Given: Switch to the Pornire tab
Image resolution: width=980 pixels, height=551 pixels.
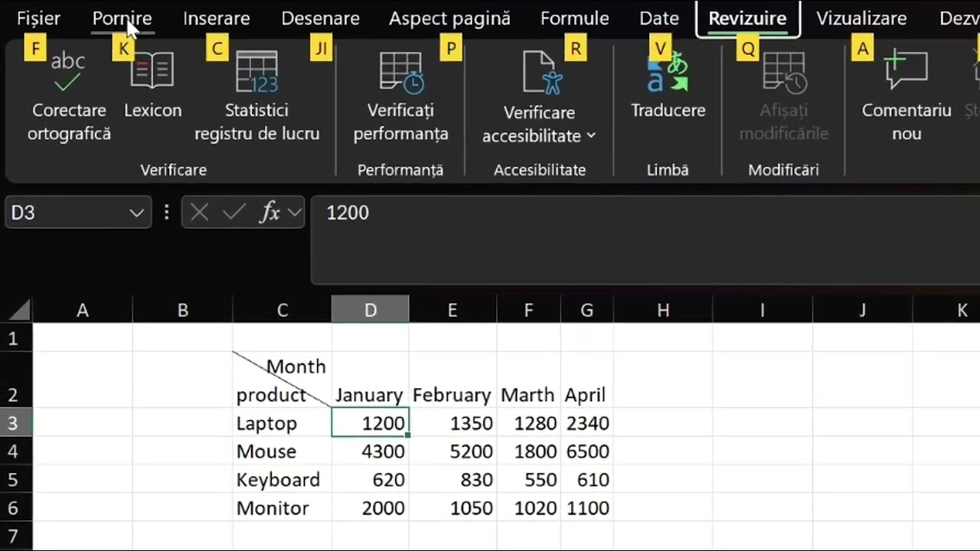Looking at the screenshot, I should (x=122, y=18).
